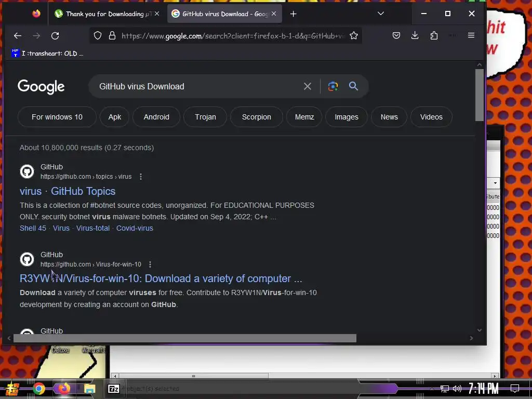Submit search with magnifier icon

pos(353,86)
